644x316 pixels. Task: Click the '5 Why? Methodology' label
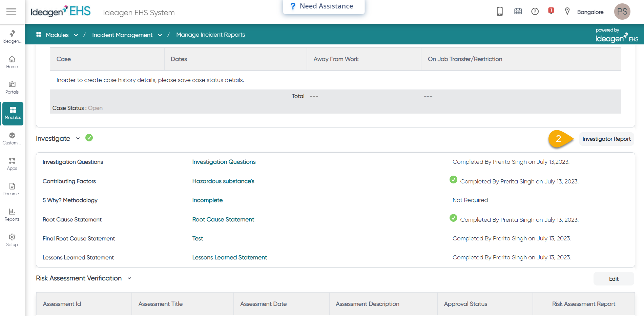(70, 200)
